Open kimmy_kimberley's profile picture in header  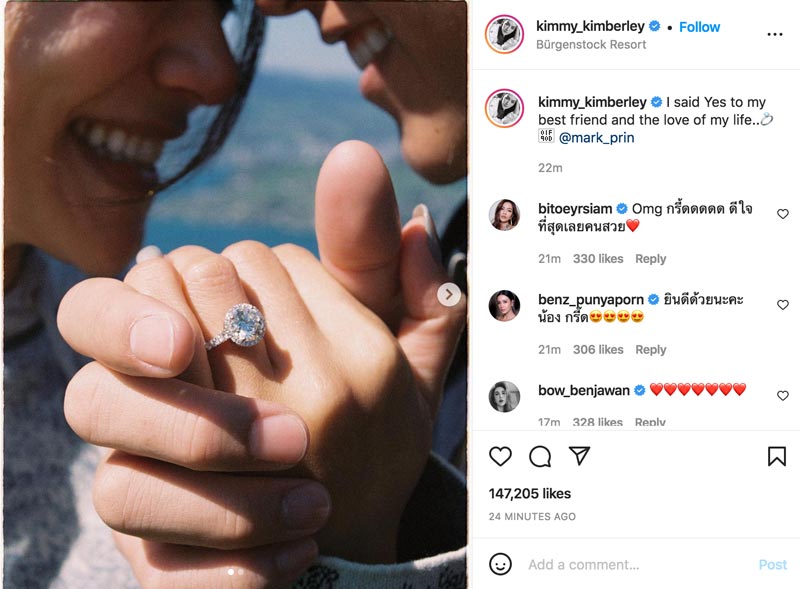(504, 34)
